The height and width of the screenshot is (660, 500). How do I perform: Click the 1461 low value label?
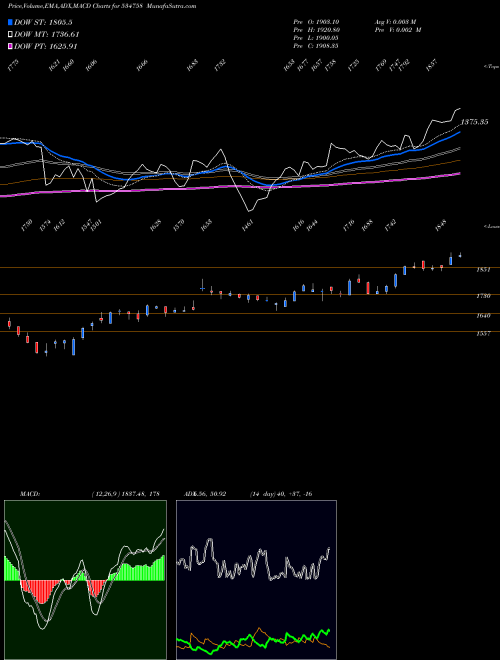tap(247, 226)
